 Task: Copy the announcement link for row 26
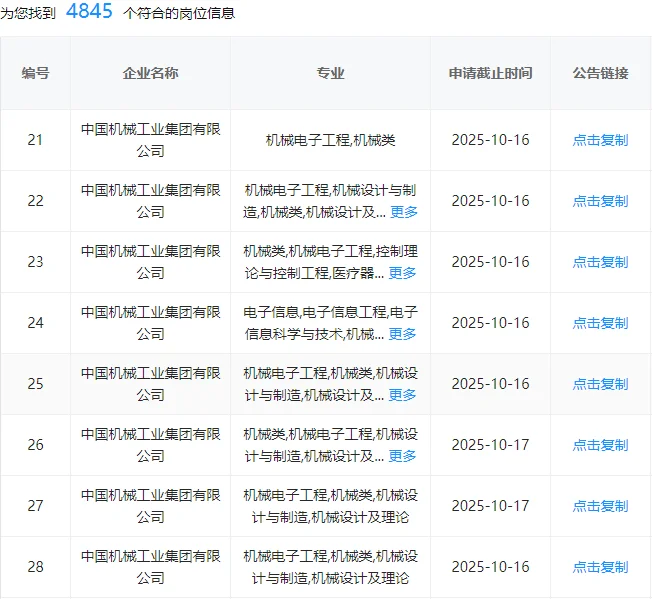(600, 445)
